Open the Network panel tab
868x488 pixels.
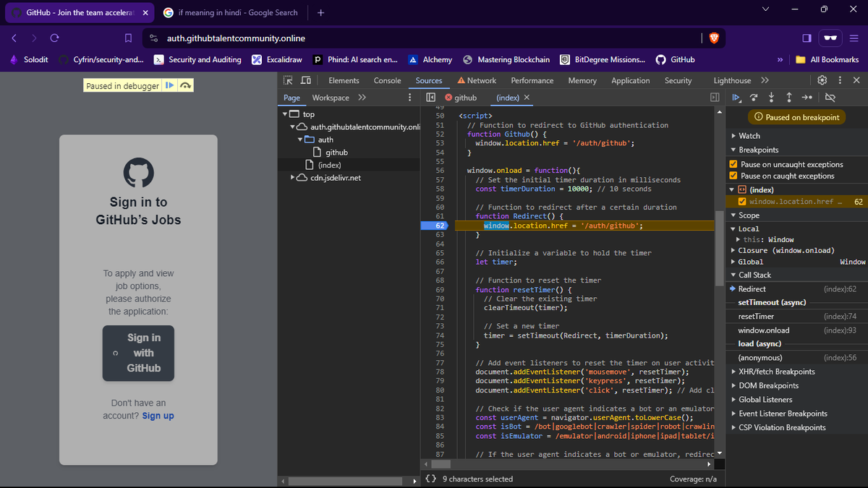coord(477,80)
